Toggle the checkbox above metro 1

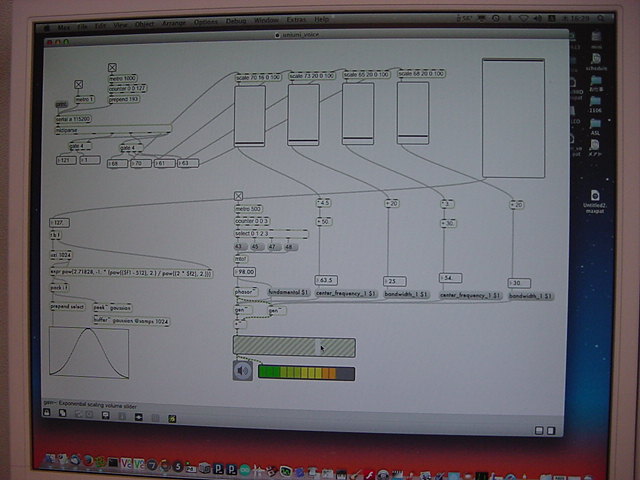79,84
